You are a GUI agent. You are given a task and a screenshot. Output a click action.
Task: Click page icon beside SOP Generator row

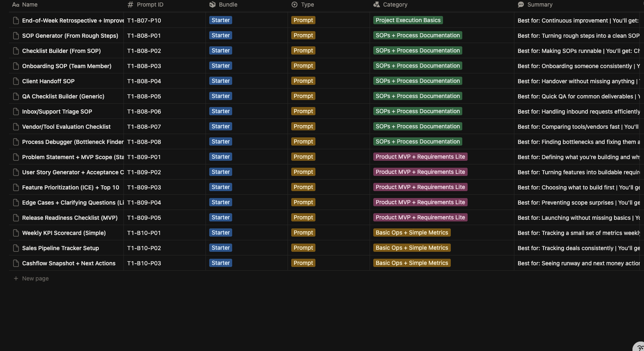click(x=16, y=36)
